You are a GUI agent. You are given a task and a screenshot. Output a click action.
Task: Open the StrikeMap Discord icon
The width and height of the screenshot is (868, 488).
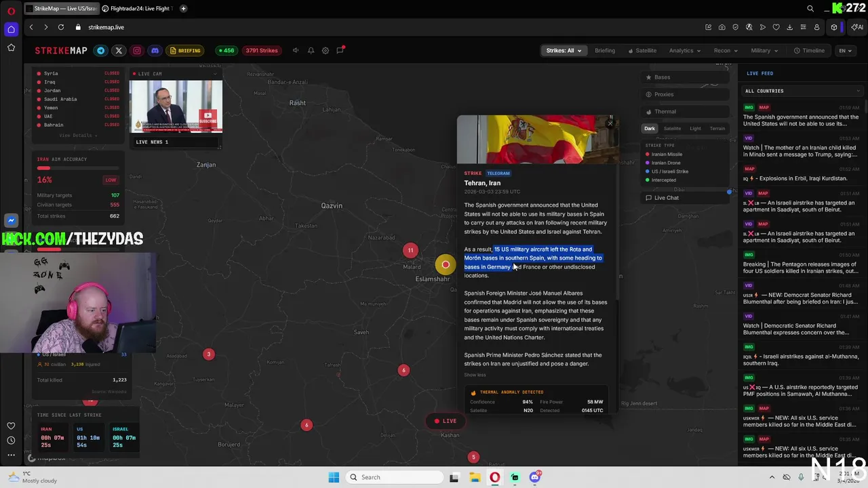pos(155,51)
